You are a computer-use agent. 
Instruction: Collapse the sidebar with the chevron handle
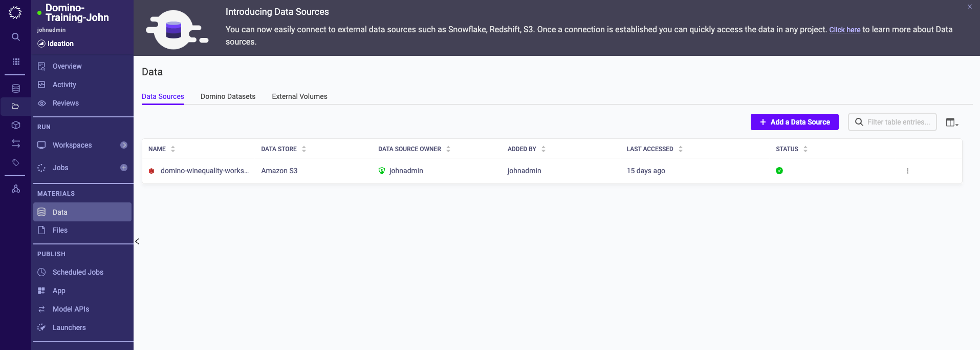pos(137,241)
